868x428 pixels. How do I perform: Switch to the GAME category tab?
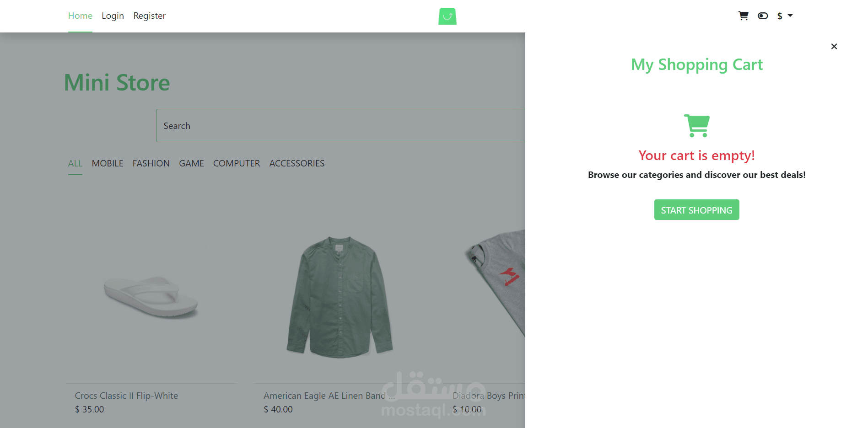click(x=192, y=163)
